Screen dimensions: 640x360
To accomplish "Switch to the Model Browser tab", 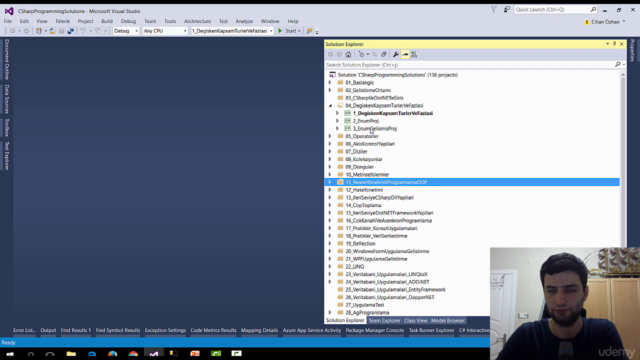I will tap(448, 321).
